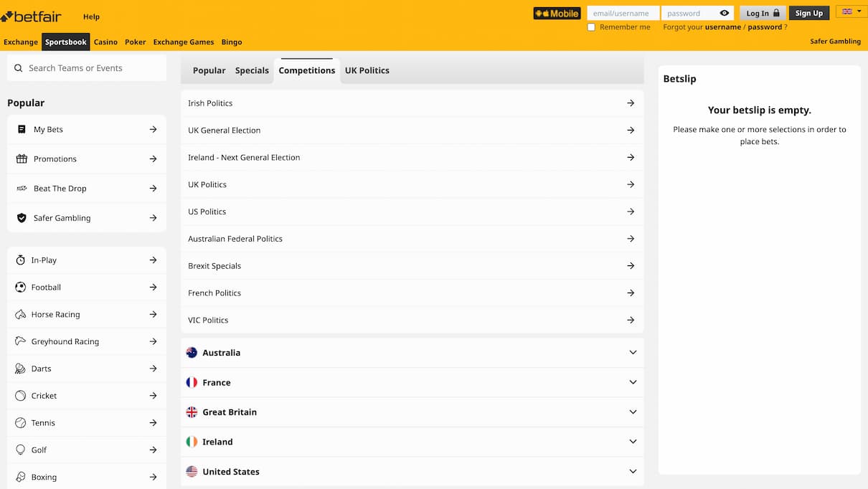Click the password visibility eye icon

(x=724, y=12)
